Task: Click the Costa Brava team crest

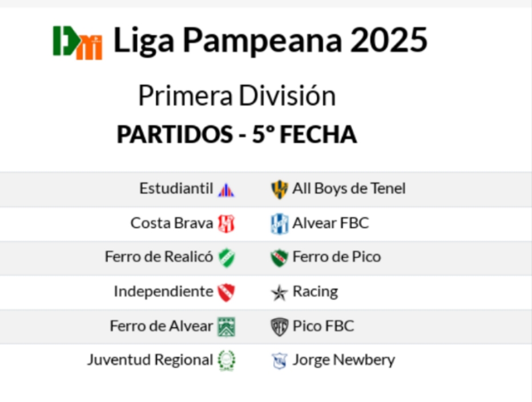Action: (226, 223)
